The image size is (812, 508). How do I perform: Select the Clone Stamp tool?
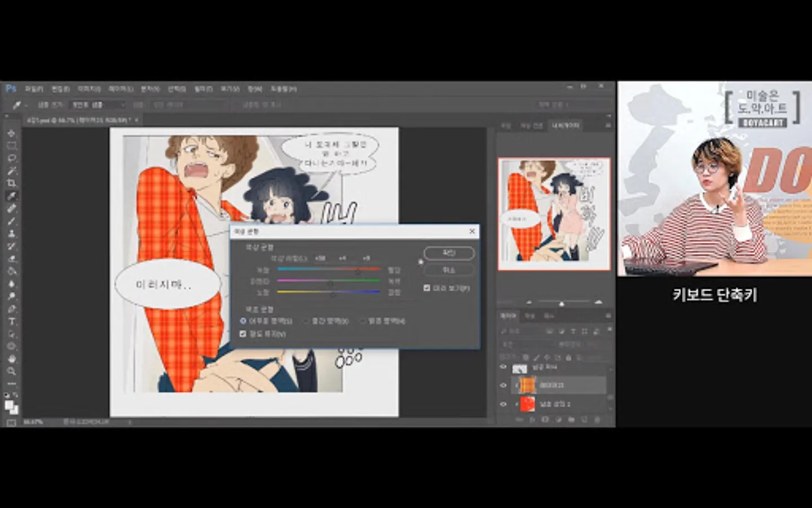(x=11, y=233)
